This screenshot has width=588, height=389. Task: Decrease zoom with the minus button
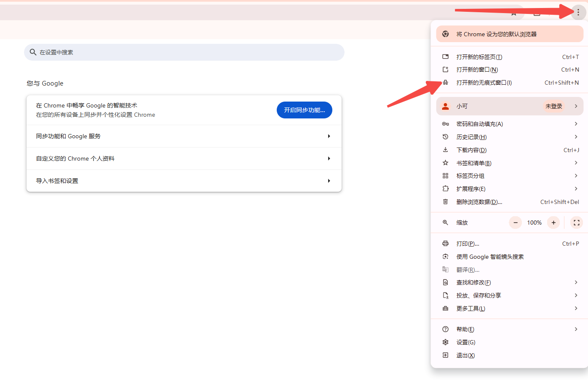pyautogui.click(x=515, y=223)
